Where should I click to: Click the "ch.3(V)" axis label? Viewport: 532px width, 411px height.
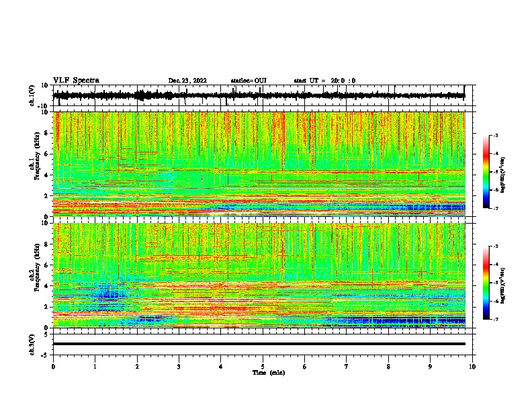coord(32,345)
